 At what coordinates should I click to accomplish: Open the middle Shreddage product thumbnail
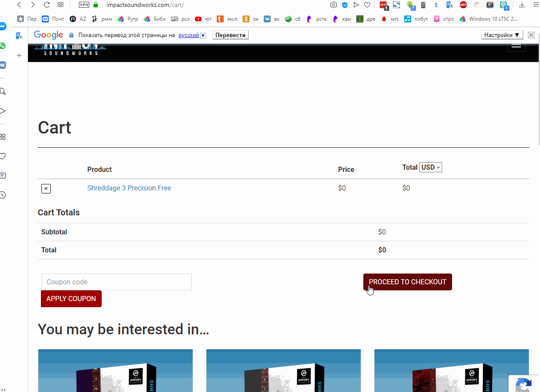[x=284, y=370]
